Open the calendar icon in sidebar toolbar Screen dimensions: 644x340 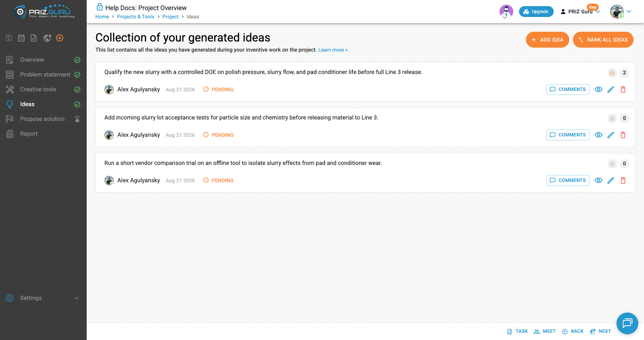[21, 38]
